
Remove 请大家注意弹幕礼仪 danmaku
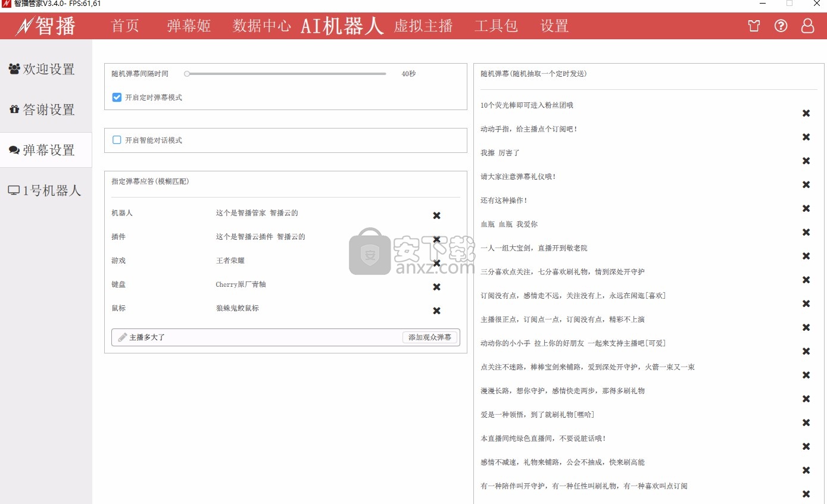806,184
